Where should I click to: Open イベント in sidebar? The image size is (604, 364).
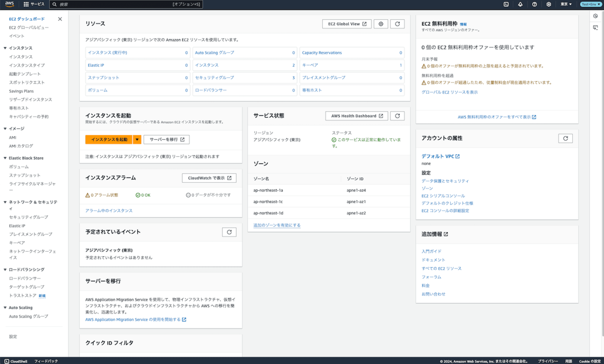(17, 36)
